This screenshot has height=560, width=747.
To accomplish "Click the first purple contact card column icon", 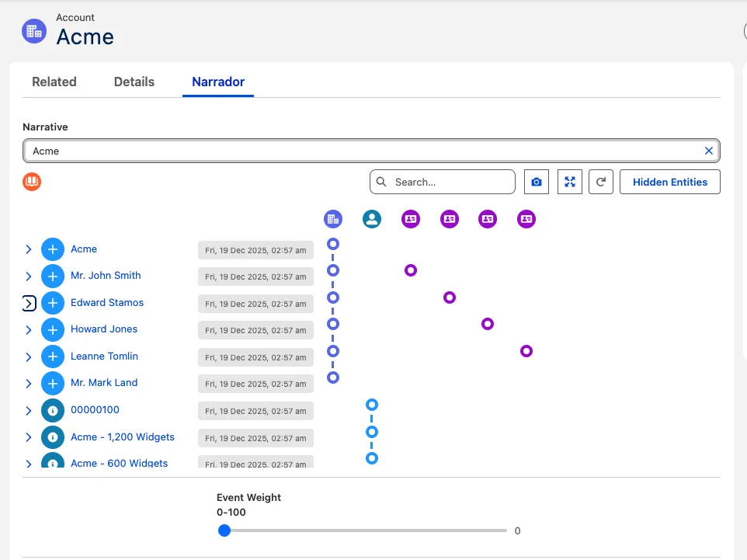I will pyautogui.click(x=411, y=219).
